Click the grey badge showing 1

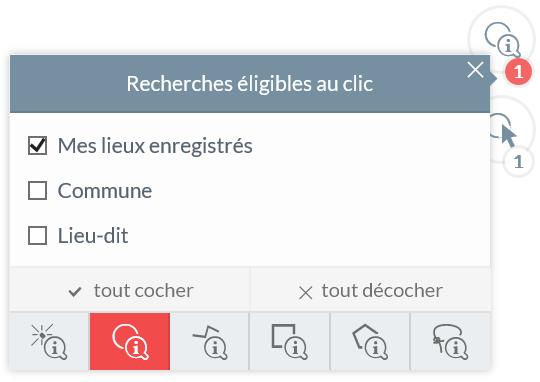pos(518,162)
